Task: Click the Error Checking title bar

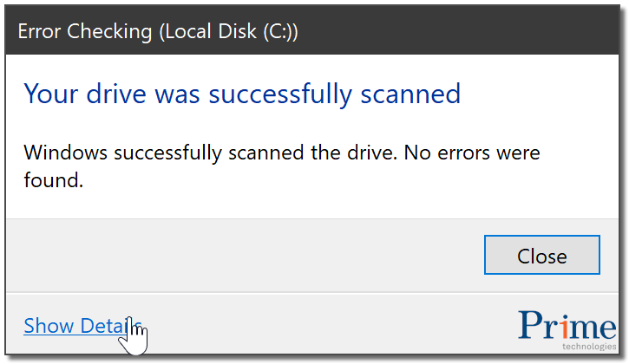Action: [314, 31]
